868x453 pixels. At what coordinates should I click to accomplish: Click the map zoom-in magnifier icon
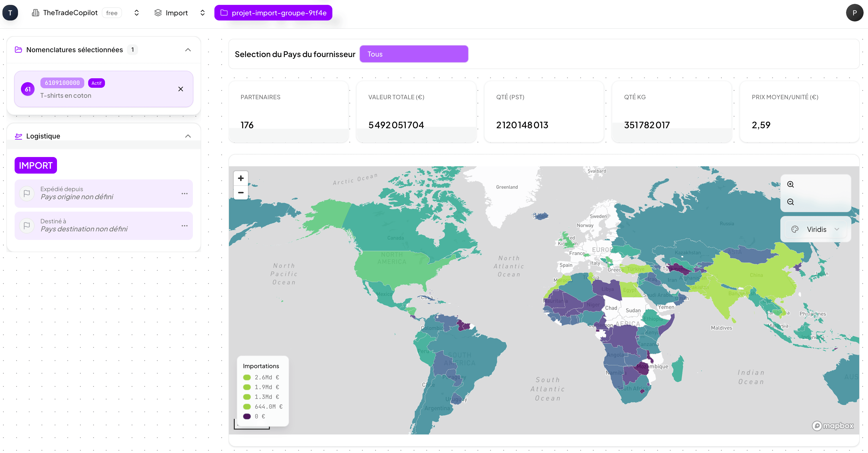pyautogui.click(x=791, y=184)
